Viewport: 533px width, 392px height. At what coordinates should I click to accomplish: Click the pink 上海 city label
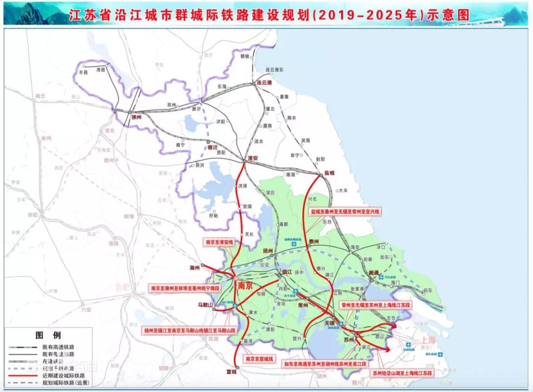[428, 340]
